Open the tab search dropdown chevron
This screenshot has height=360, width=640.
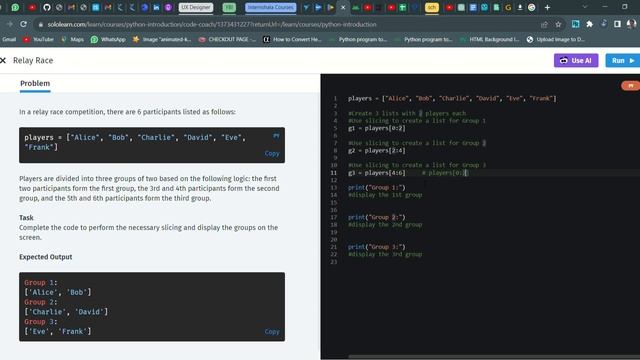point(585,7)
